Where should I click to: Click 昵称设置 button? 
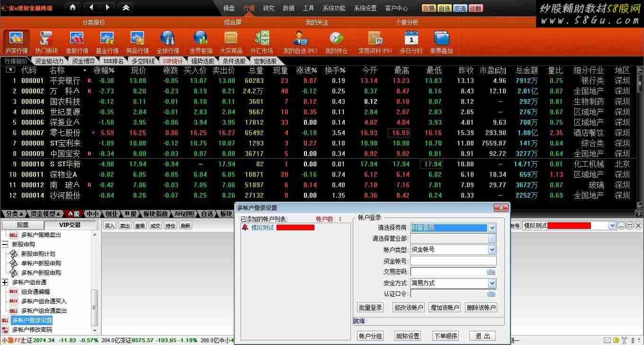[x=408, y=336]
